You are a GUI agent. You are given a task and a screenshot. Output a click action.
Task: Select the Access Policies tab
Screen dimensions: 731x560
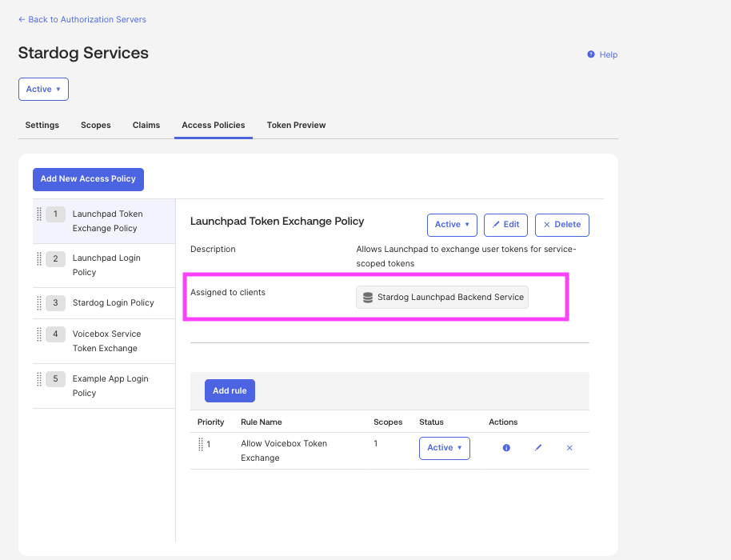pos(213,125)
